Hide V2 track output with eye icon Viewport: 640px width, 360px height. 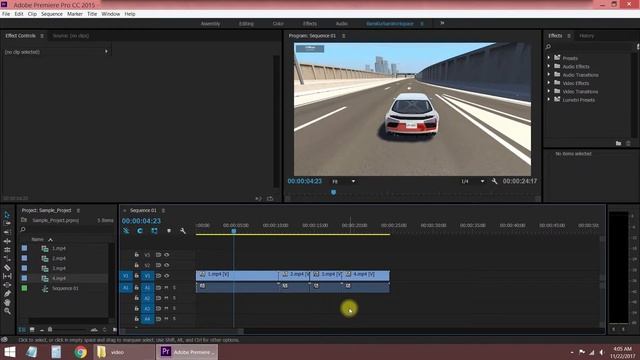(167, 265)
